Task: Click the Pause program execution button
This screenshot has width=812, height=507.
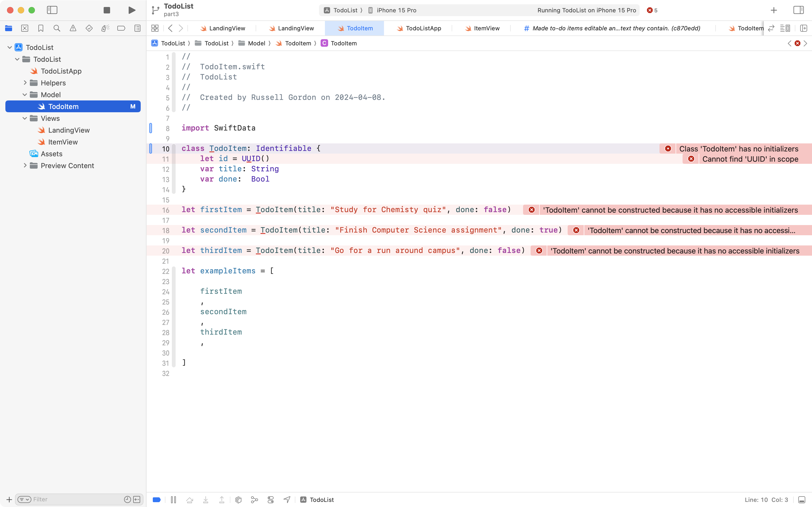Action: coord(173,500)
